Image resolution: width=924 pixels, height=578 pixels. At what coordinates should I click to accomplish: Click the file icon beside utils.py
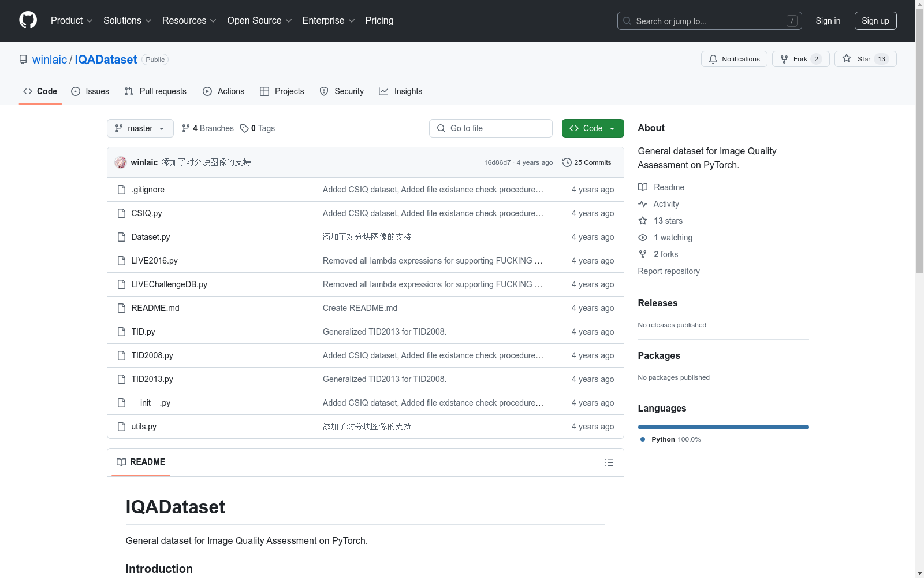point(121,427)
